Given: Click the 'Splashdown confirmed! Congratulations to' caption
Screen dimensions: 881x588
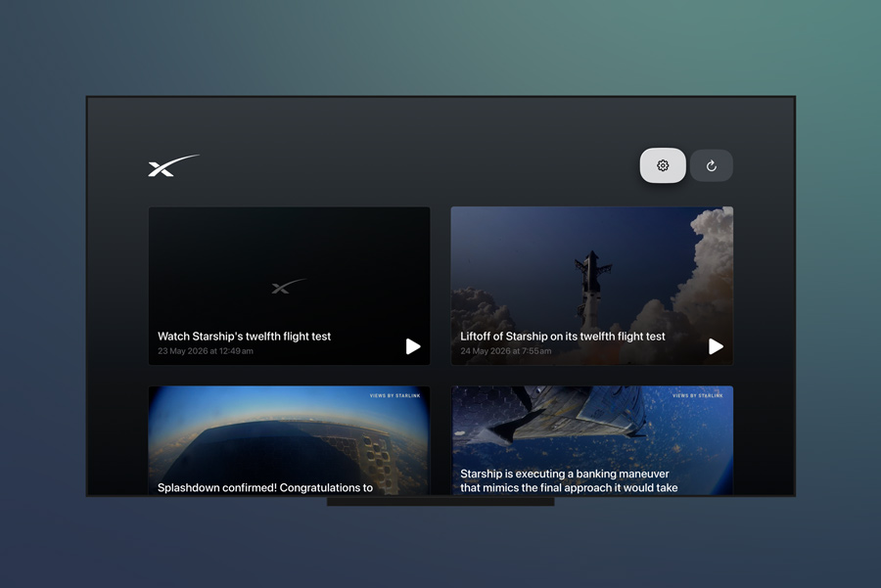Looking at the screenshot, I should pos(265,487).
